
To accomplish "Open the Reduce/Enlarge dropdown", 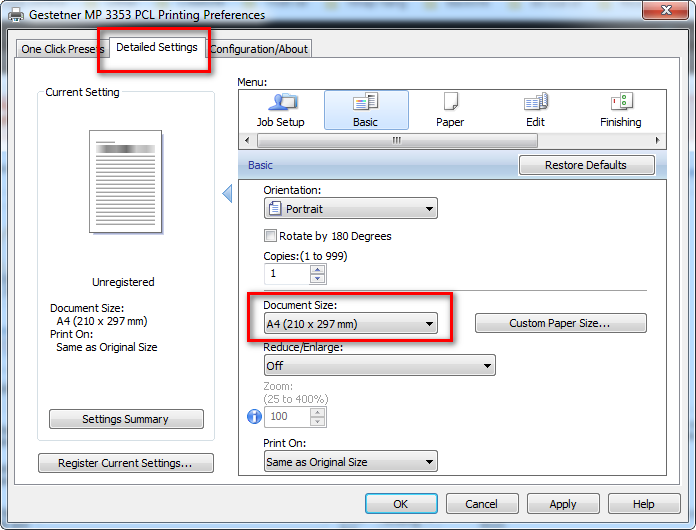I will 380,365.
